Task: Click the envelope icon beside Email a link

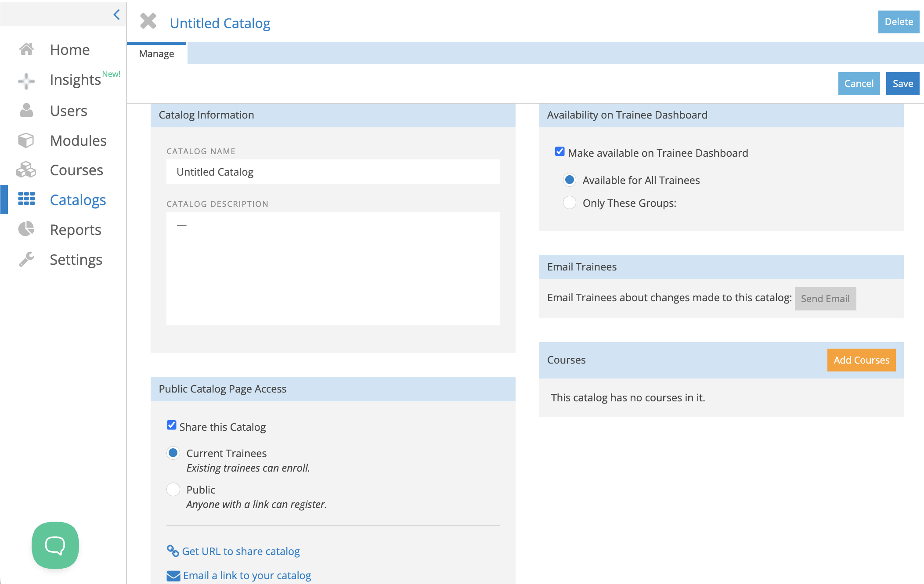Action: pos(173,576)
